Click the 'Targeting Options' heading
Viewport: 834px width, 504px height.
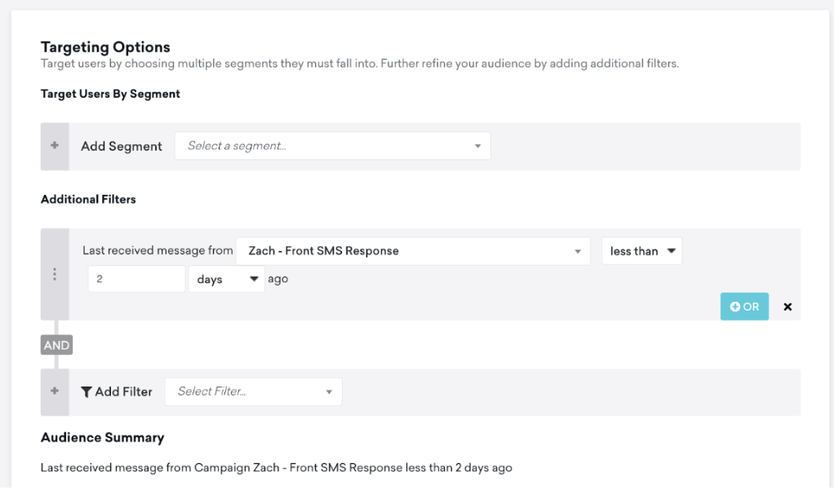tap(105, 47)
